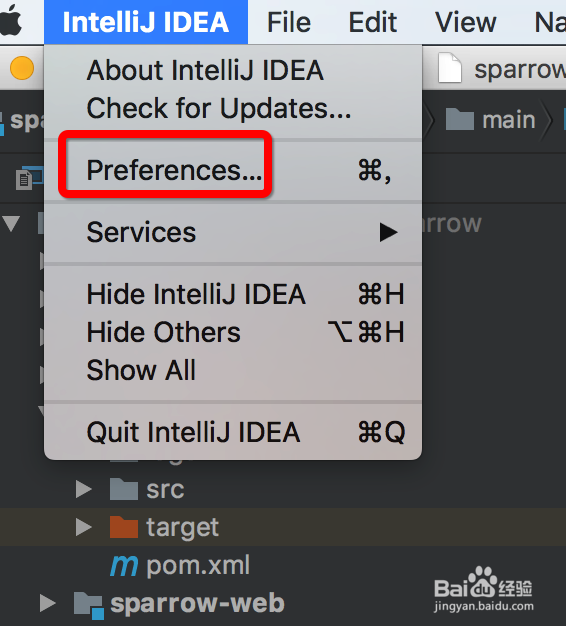Viewport: 566px width, 626px height.
Task: Click the Maven pom.xml file icon
Action: [124, 565]
